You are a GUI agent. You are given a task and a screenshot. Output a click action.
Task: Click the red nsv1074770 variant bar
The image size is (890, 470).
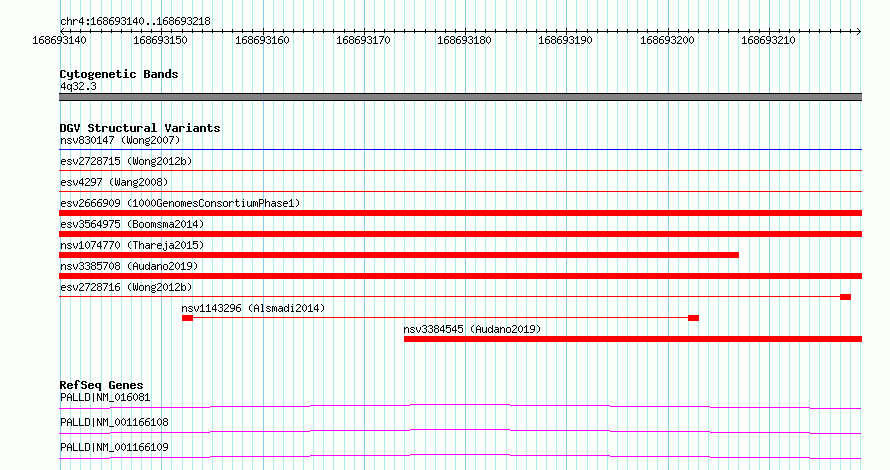coord(399,255)
